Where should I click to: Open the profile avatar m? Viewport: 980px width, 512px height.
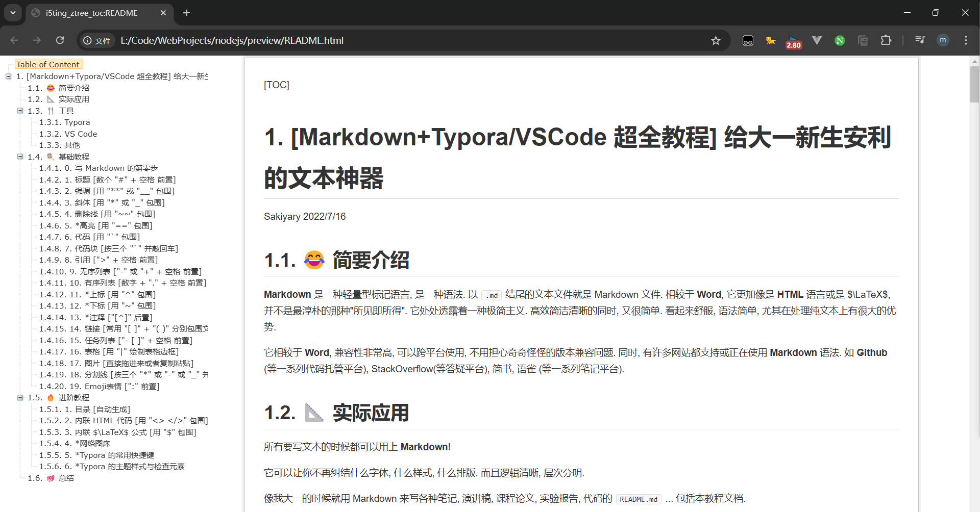point(943,40)
